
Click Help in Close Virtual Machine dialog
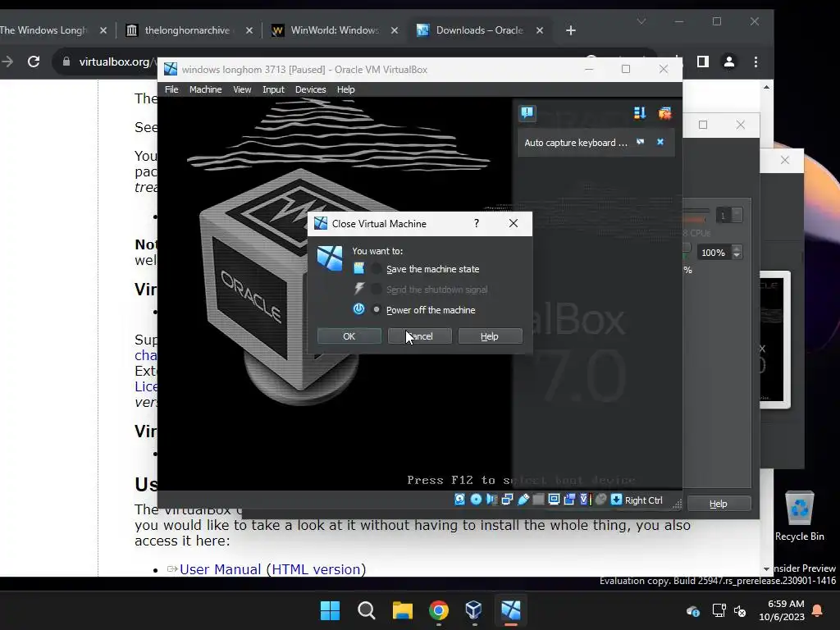coord(490,336)
